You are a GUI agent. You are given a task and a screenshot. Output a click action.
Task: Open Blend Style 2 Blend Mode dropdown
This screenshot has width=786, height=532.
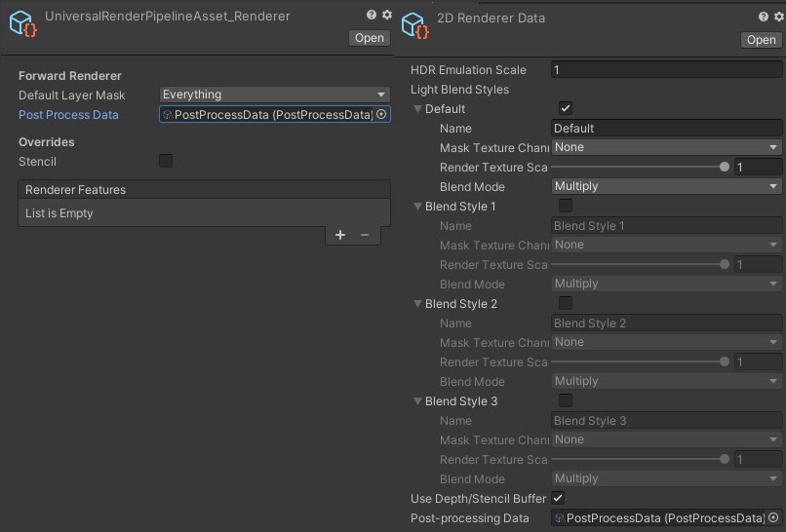tap(667, 381)
